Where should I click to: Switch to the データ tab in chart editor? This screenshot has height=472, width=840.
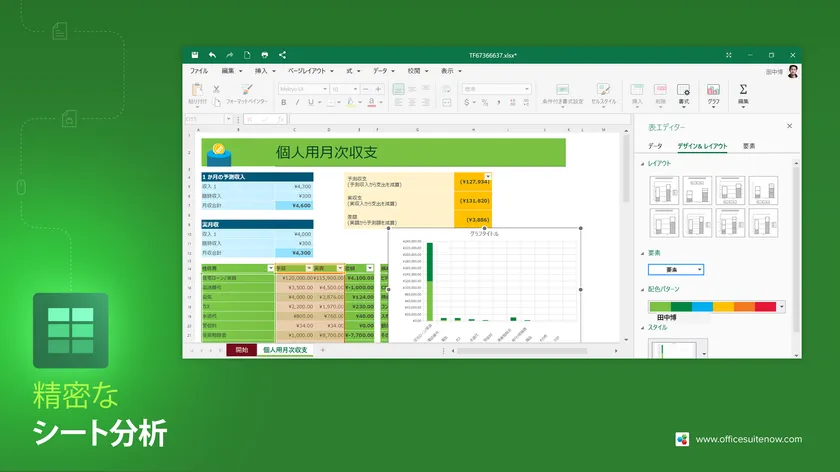point(655,146)
